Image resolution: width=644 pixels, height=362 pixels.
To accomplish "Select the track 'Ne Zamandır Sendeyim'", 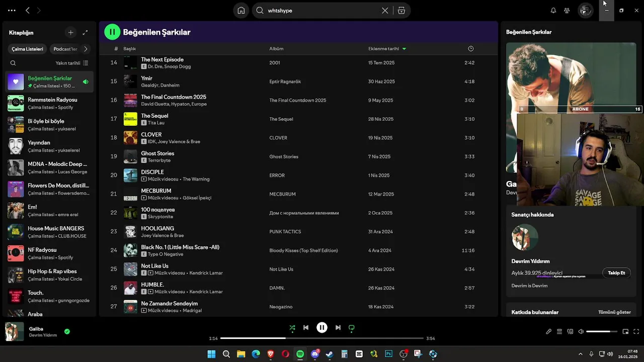I will 169,303.
